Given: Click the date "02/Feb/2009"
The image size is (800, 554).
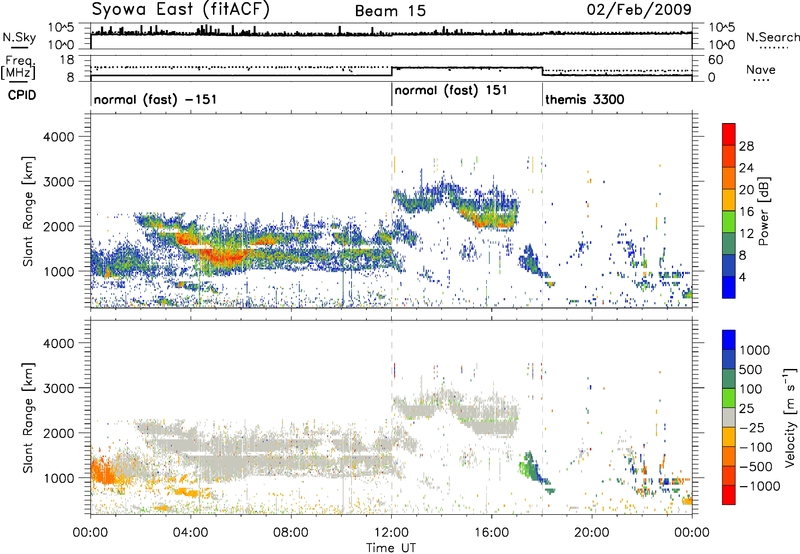Looking at the screenshot, I should click(x=639, y=10).
